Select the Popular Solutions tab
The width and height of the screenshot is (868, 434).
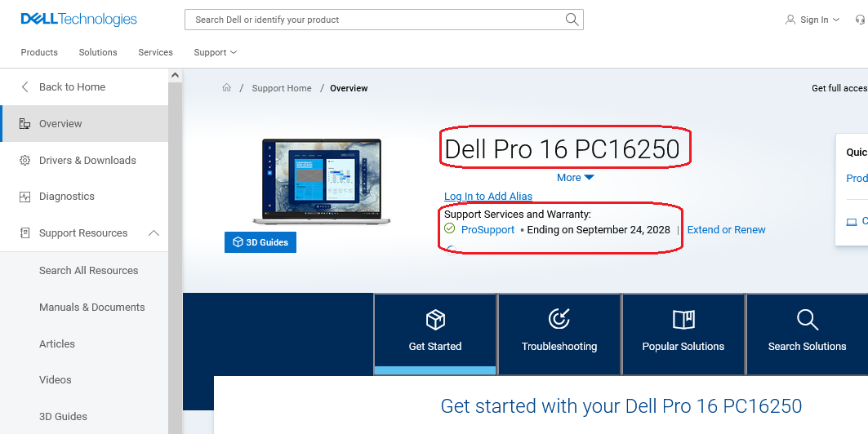point(683,334)
